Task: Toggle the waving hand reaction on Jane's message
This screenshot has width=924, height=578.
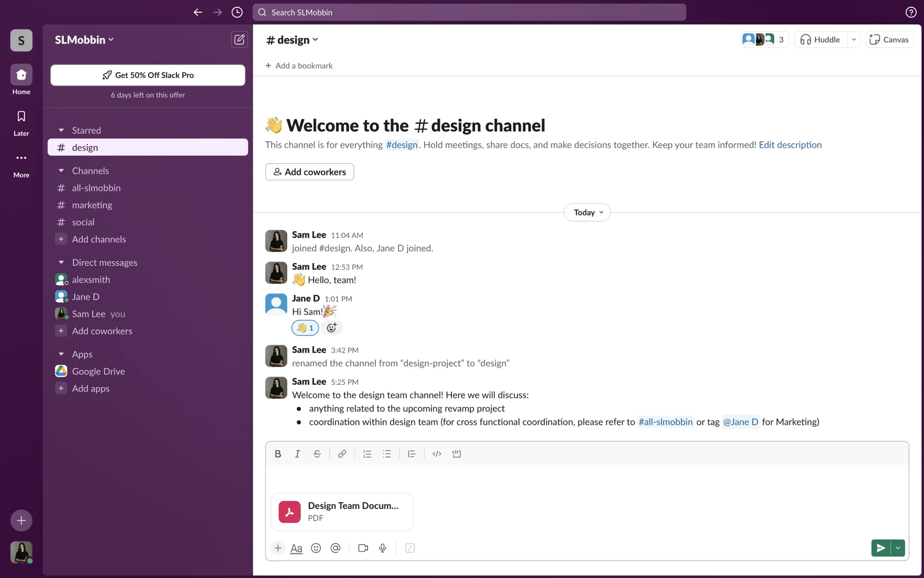Action: point(305,328)
